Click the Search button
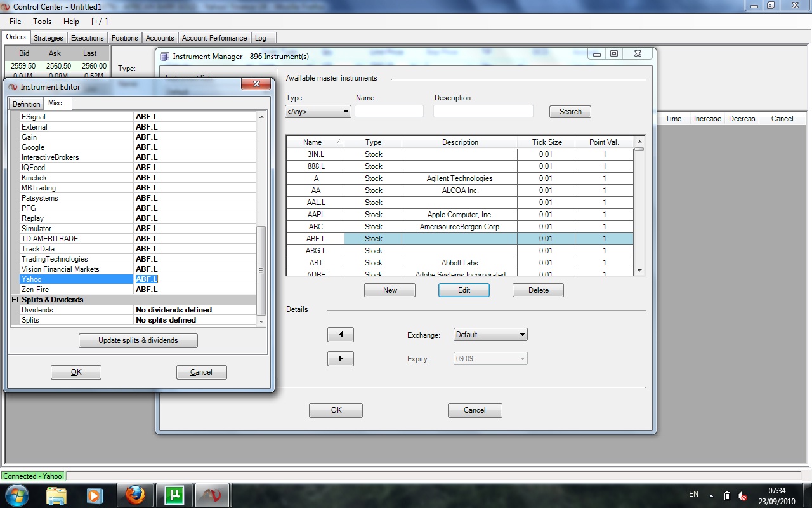812x508 pixels. (570, 112)
